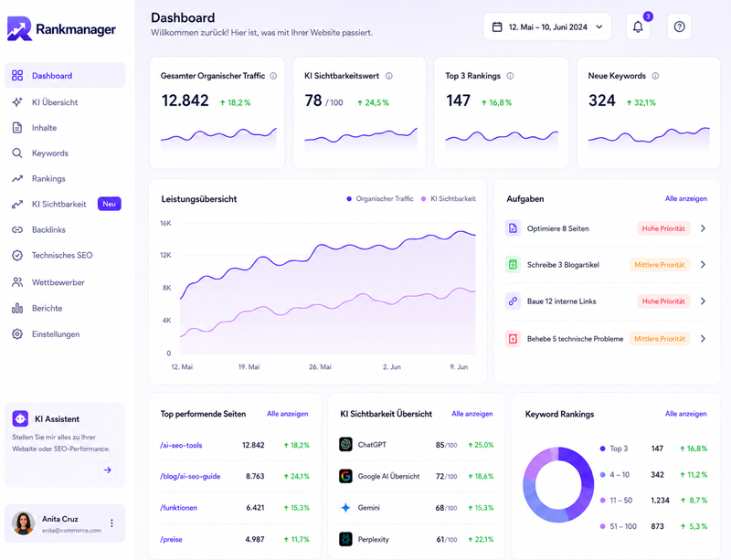Open Anita Cruz account options menu
The height and width of the screenshot is (560, 731).
click(x=111, y=523)
